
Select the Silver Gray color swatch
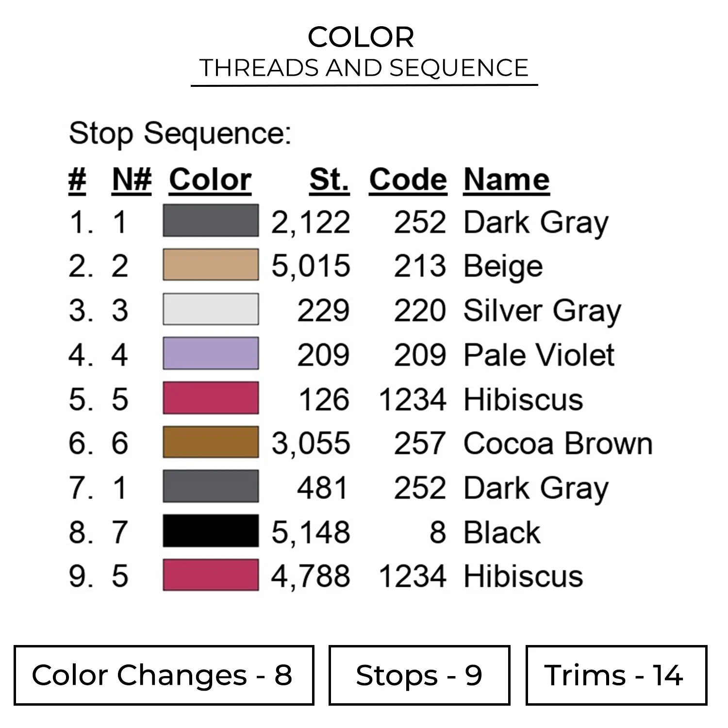pyautogui.click(x=211, y=309)
